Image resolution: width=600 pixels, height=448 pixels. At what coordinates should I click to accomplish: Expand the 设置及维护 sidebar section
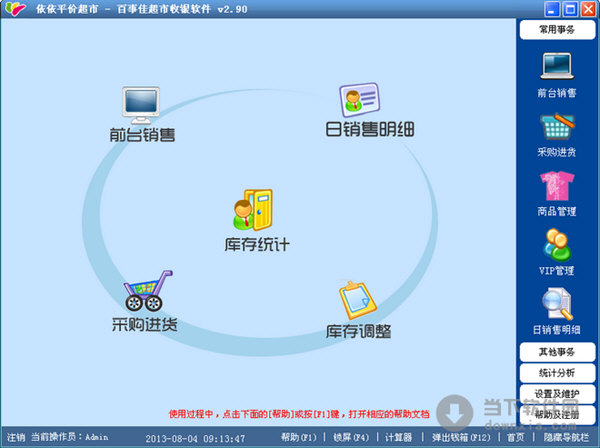pyautogui.click(x=557, y=393)
